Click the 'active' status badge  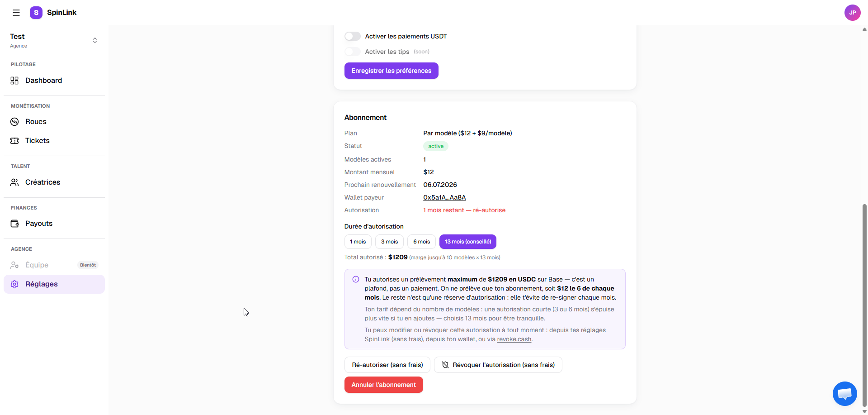[x=436, y=146]
